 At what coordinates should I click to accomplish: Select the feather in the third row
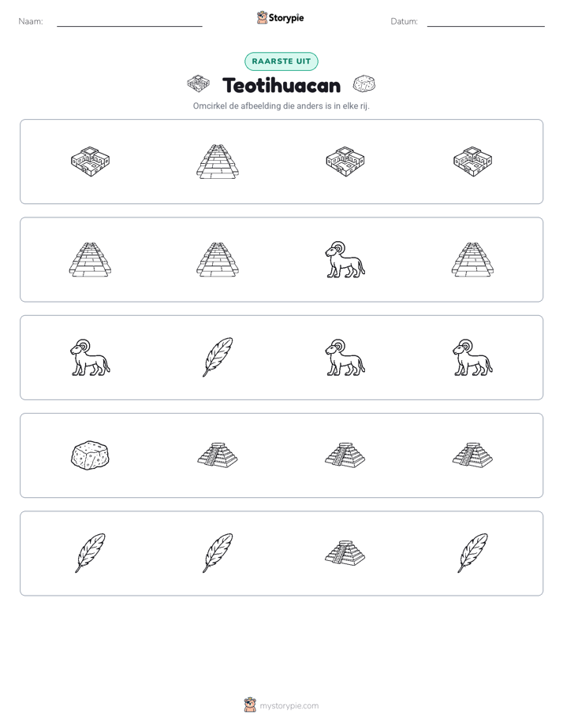click(218, 357)
